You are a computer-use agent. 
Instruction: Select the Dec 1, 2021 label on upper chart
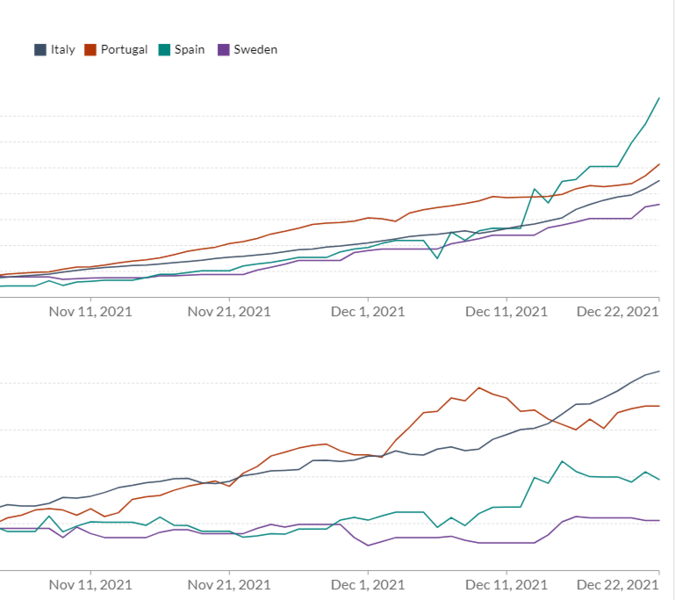368,311
